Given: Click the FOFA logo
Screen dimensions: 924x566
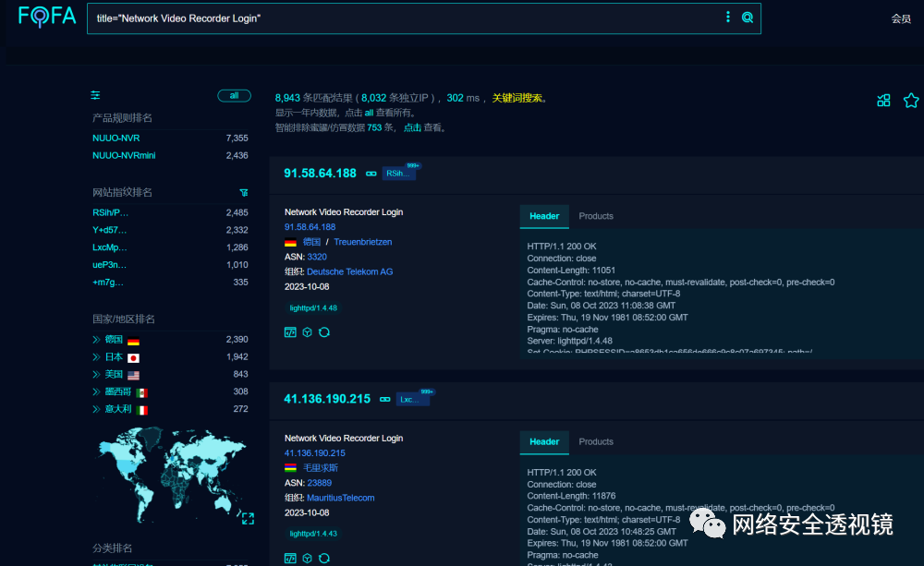Looking at the screenshot, I should tap(47, 17).
